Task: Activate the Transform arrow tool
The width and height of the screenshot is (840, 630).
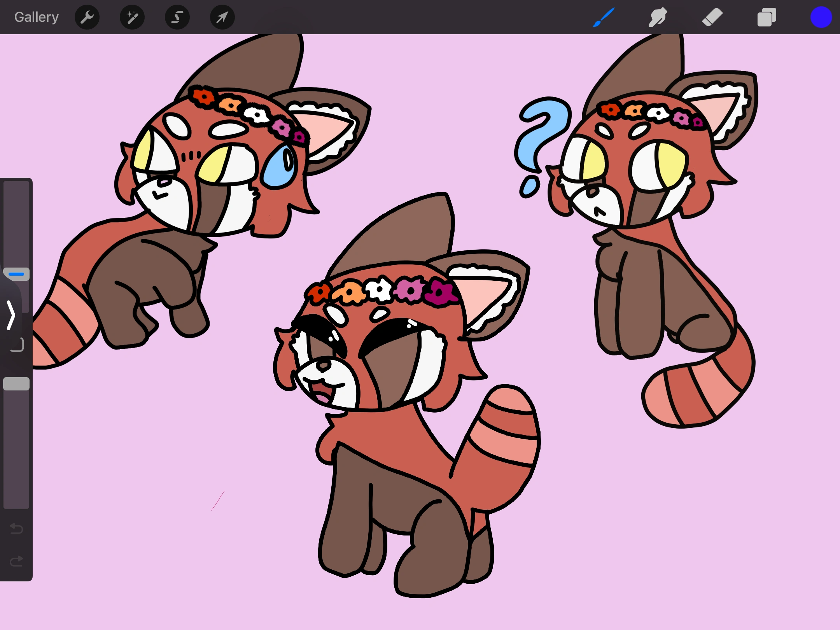Action: click(222, 17)
